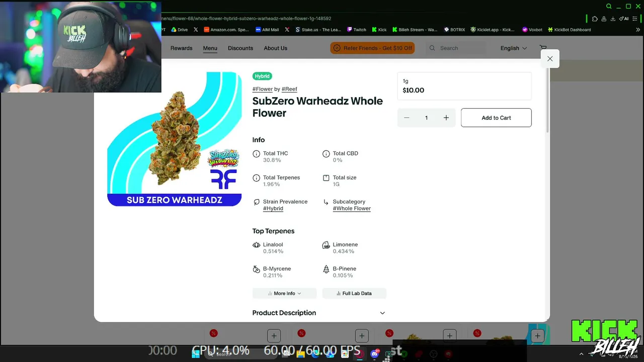The image size is (644, 362).
Task: Open the KickBot Dashboard bookmark
Action: pos(569,30)
